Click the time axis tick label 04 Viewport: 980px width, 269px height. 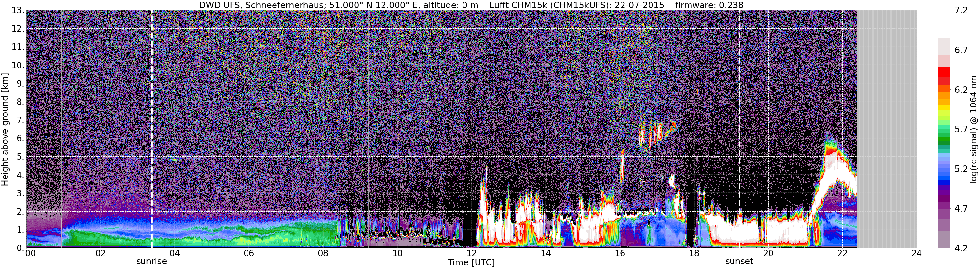[175, 253]
